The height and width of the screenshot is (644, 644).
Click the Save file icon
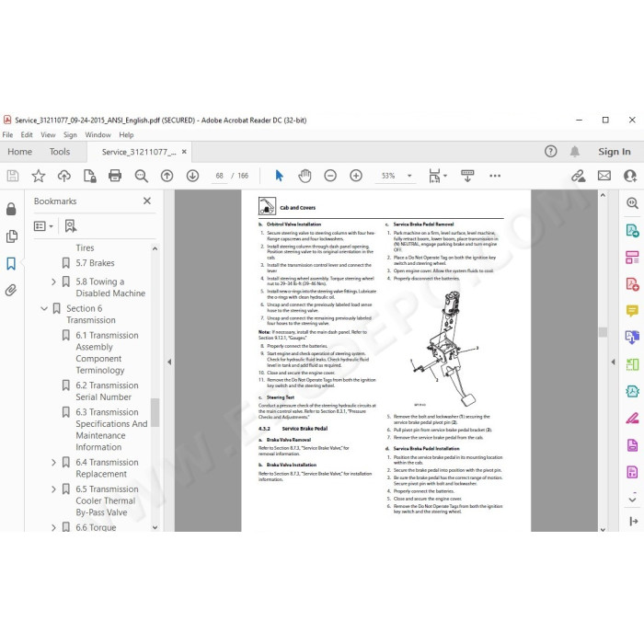tap(13, 176)
